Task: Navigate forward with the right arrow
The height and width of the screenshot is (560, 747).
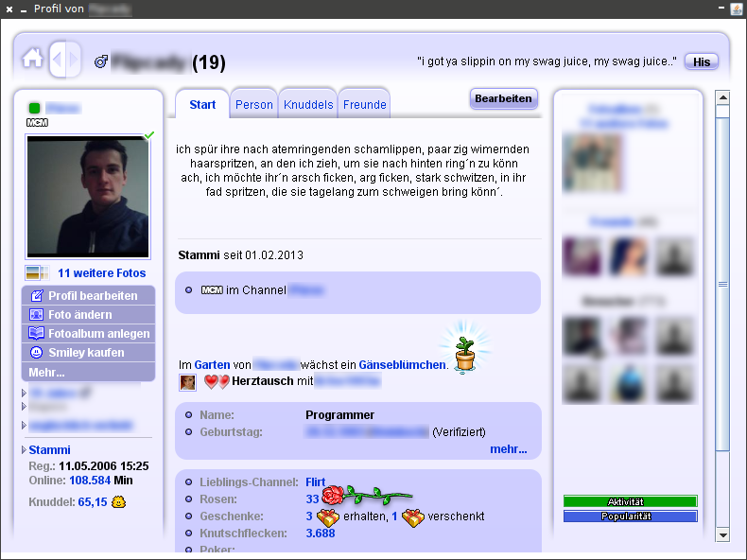Action: point(73,60)
